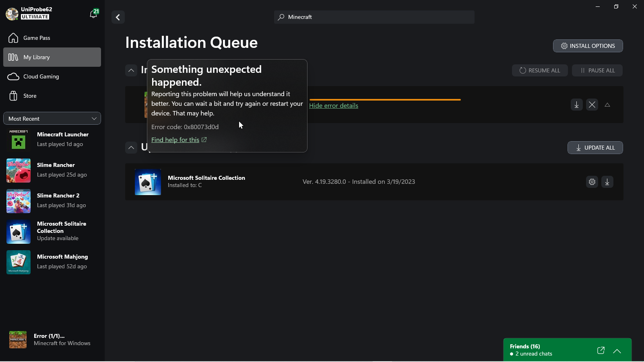Image resolution: width=644 pixels, height=362 pixels.
Task: Click the Minecraft search field
Action: (374, 17)
